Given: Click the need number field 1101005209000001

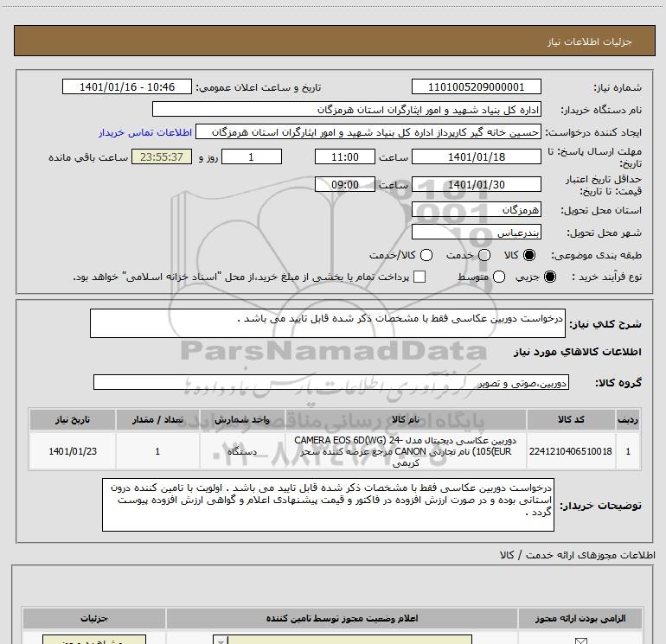Looking at the screenshot, I should [476, 86].
